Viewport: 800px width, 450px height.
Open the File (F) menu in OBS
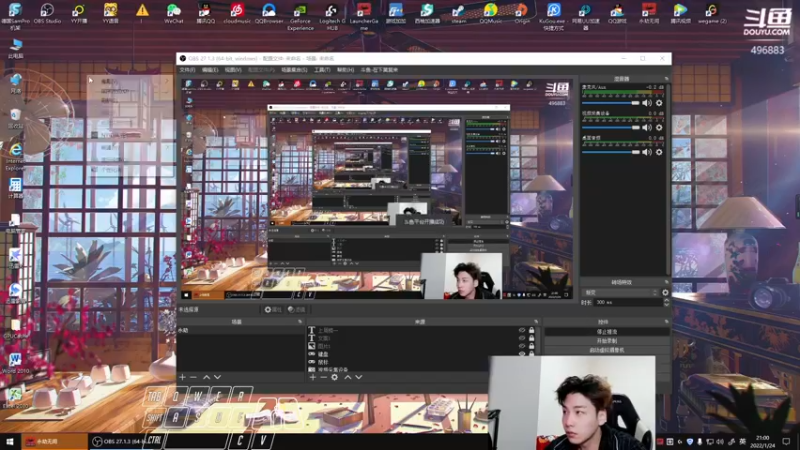187,70
